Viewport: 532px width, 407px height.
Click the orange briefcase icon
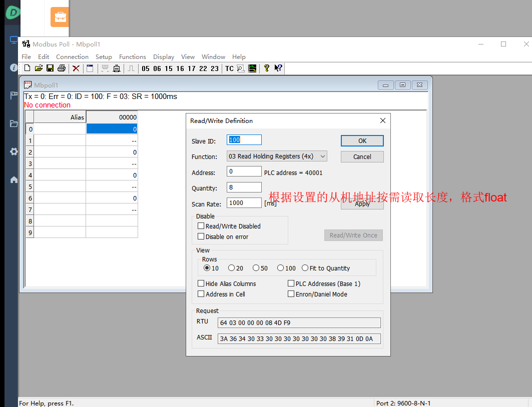coord(60,16)
